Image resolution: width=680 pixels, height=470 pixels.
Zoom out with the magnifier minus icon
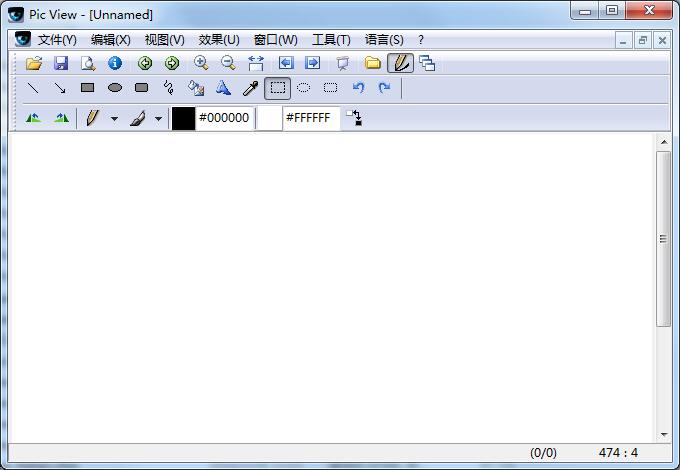coord(228,63)
